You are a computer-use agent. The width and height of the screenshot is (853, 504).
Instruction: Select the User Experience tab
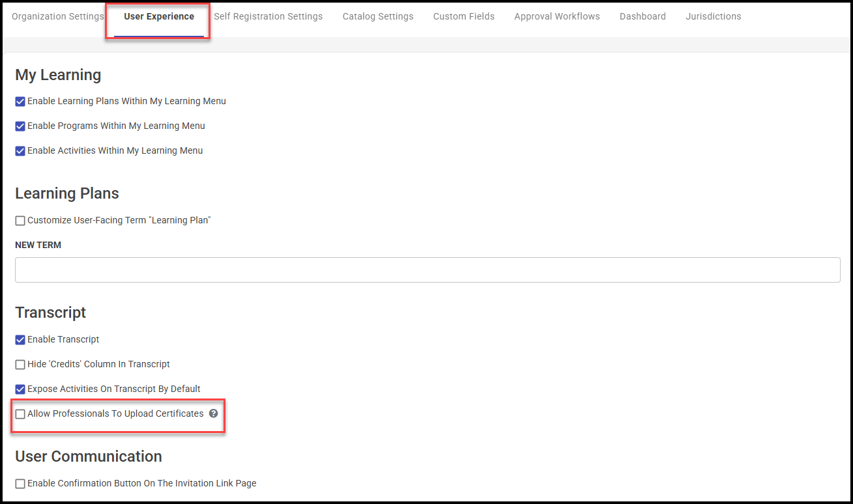tap(159, 16)
